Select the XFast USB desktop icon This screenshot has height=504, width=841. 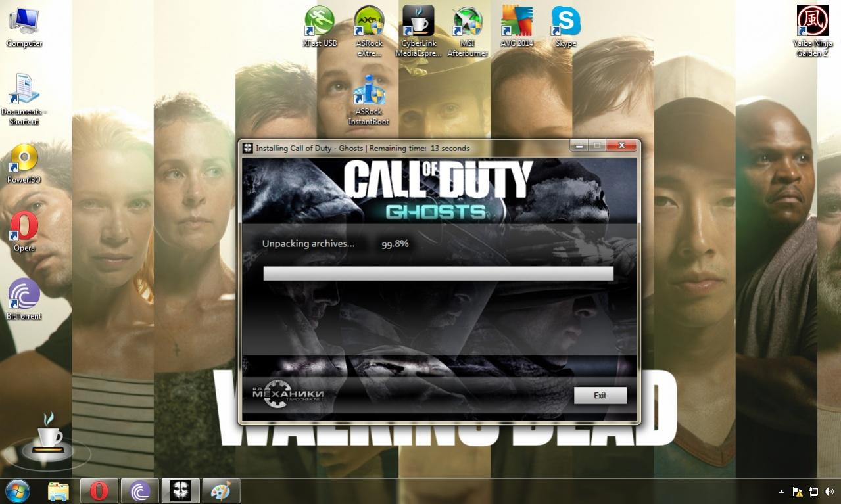click(320, 26)
